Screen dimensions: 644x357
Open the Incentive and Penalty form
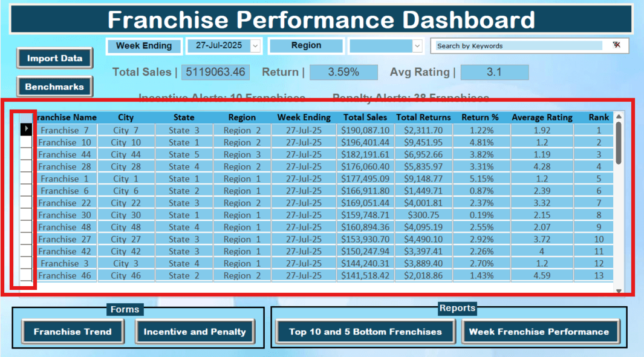pyautogui.click(x=194, y=332)
